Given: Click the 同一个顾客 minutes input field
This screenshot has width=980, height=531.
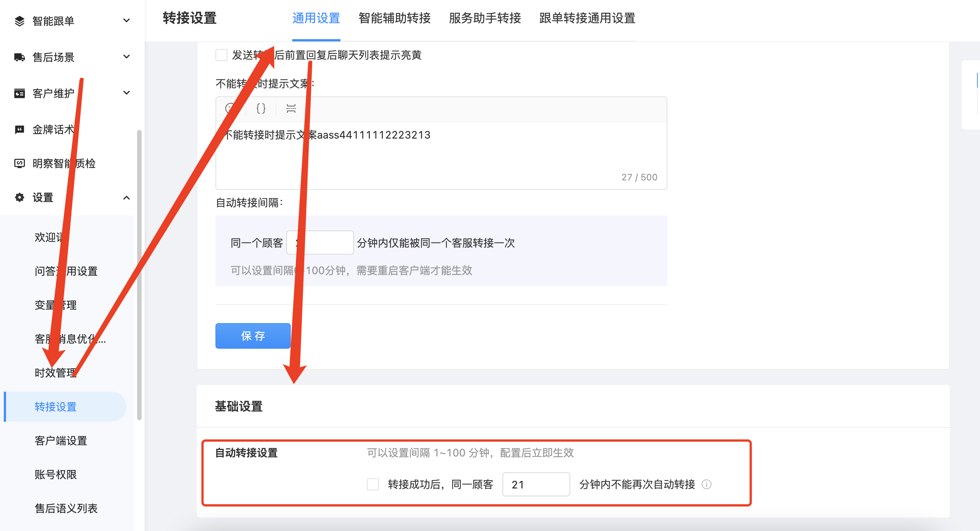Looking at the screenshot, I should 320,243.
